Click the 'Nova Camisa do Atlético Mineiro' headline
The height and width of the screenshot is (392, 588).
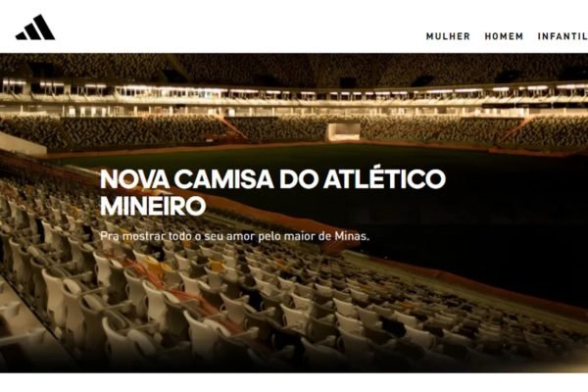(x=273, y=192)
